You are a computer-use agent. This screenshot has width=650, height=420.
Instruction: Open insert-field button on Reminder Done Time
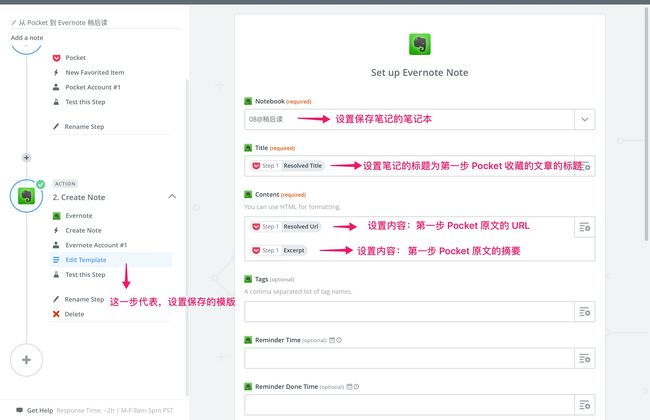585,405
